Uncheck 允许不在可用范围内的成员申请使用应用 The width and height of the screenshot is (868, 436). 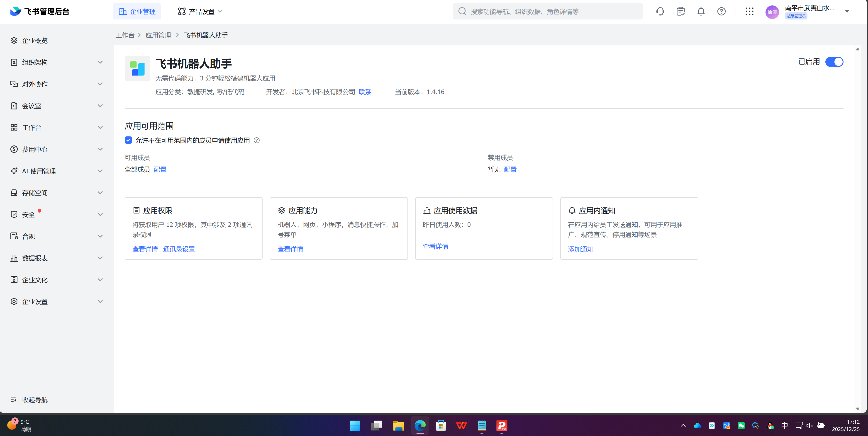pos(128,140)
